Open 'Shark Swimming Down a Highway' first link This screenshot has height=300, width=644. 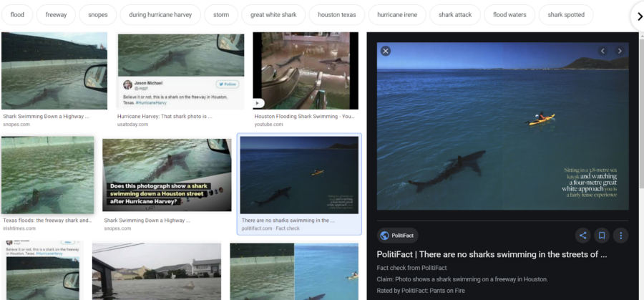(46, 116)
